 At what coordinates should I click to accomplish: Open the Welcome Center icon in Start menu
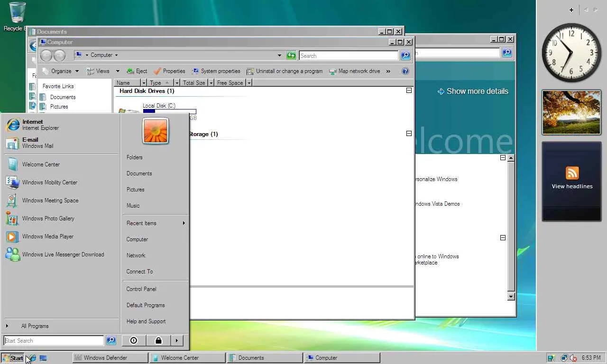[x=13, y=164]
